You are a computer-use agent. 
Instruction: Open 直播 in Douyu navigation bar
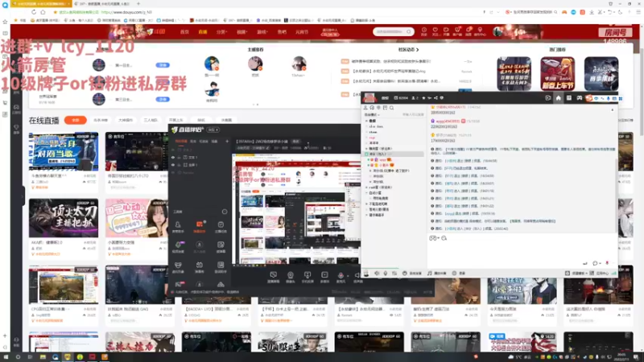click(203, 32)
